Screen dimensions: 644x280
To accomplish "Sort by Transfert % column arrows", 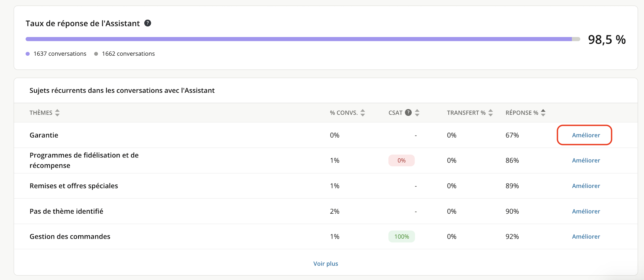I will [x=490, y=113].
